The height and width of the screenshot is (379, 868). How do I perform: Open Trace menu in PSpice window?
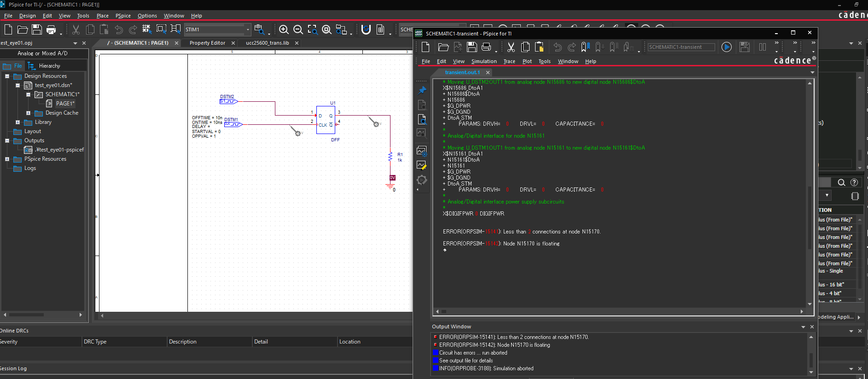click(509, 61)
